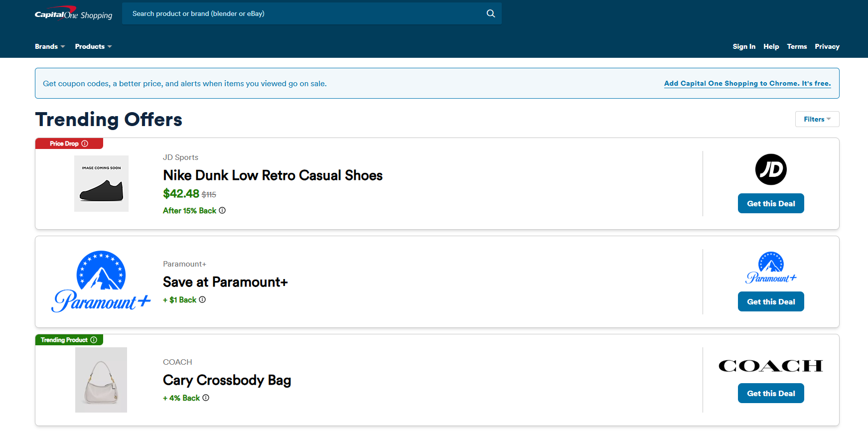Click Add Capital One Shopping to Chrome link
Image resolution: width=868 pixels, height=431 pixels.
click(x=747, y=83)
